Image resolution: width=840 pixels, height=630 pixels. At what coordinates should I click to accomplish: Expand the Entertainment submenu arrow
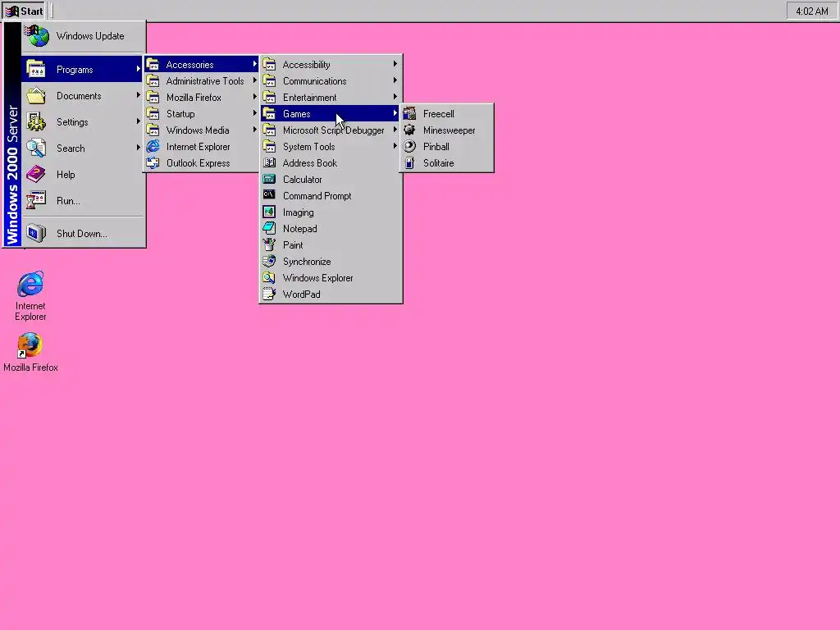click(x=395, y=97)
